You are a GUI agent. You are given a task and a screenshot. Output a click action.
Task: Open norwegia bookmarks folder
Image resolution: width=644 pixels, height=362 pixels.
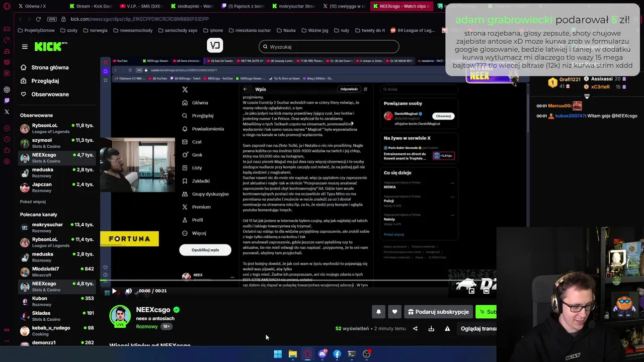[x=95, y=30]
